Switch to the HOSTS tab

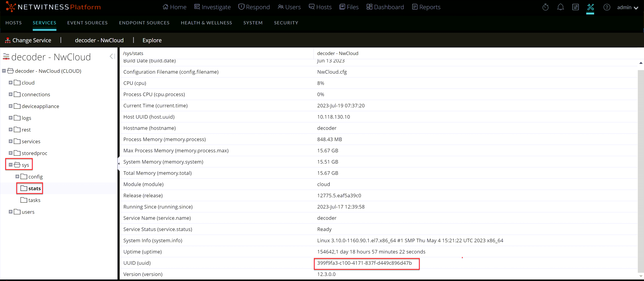pyautogui.click(x=13, y=23)
